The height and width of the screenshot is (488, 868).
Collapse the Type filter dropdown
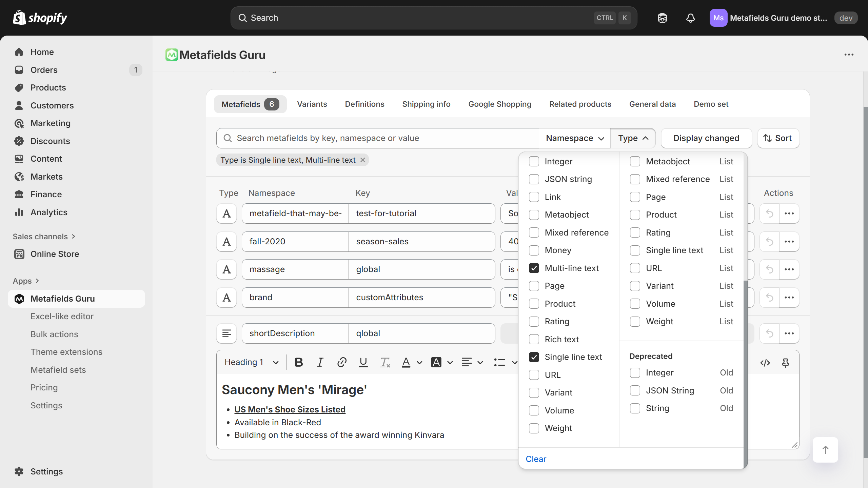pyautogui.click(x=633, y=138)
